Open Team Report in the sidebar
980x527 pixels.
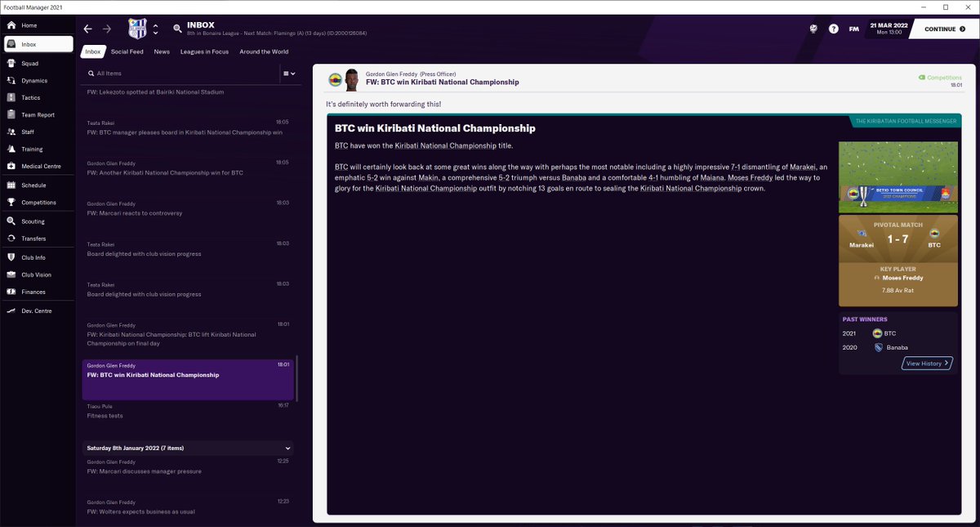point(38,114)
